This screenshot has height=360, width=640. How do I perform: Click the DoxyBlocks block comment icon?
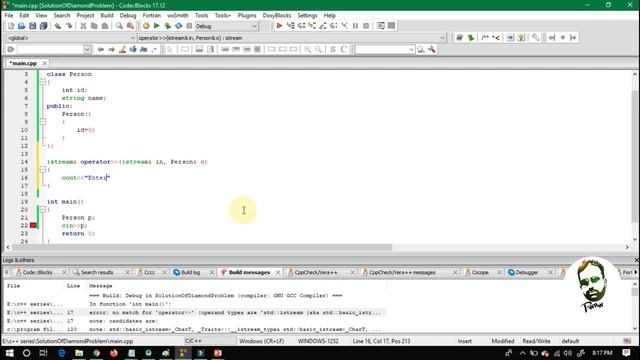pos(484,38)
